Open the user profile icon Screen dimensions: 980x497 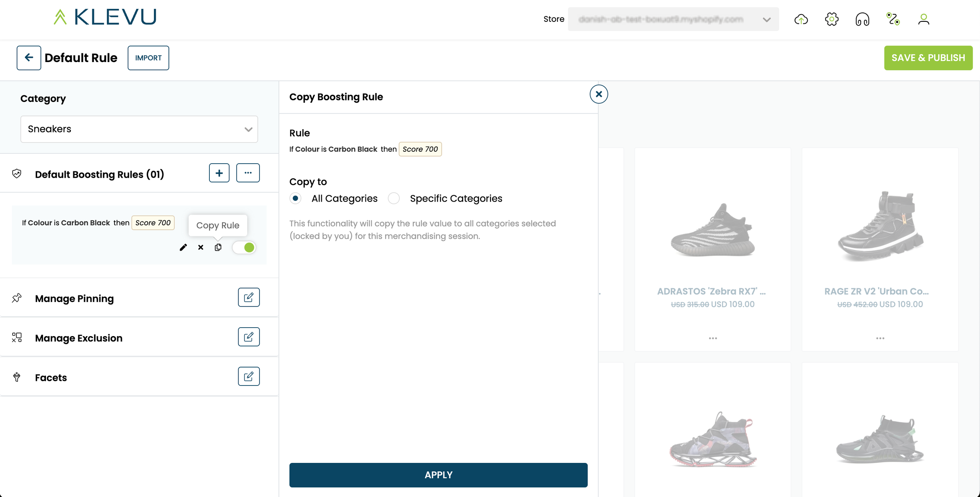[923, 19]
